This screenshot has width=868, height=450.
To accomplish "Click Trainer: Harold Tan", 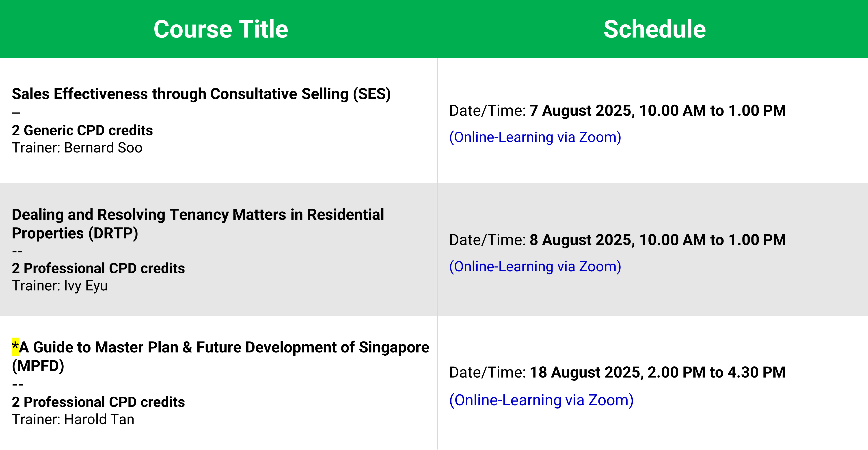I will pos(73,420).
